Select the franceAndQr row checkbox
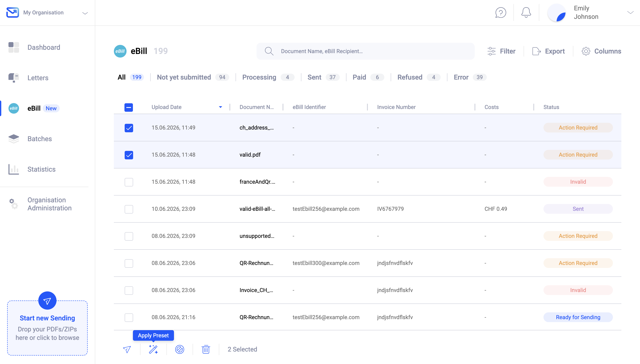The height and width of the screenshot is (364, 640). 129,182
